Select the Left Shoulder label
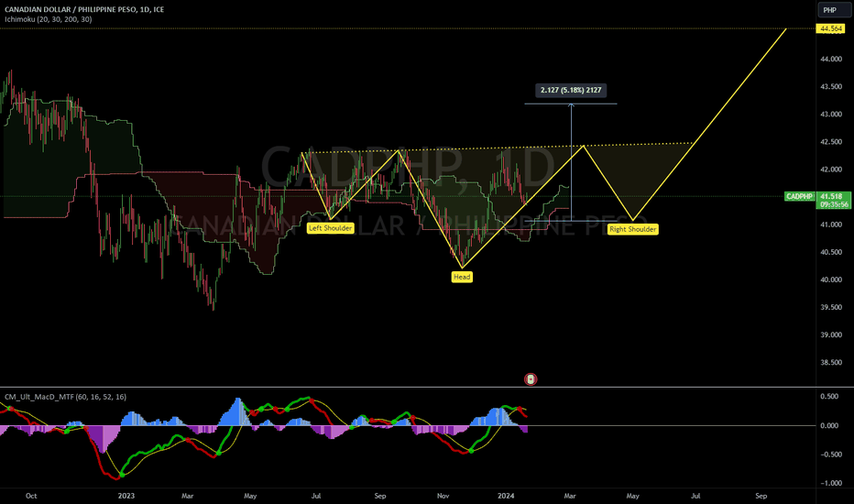The height and width of the screenshot is (504, 854). click(x=331, y=228)
